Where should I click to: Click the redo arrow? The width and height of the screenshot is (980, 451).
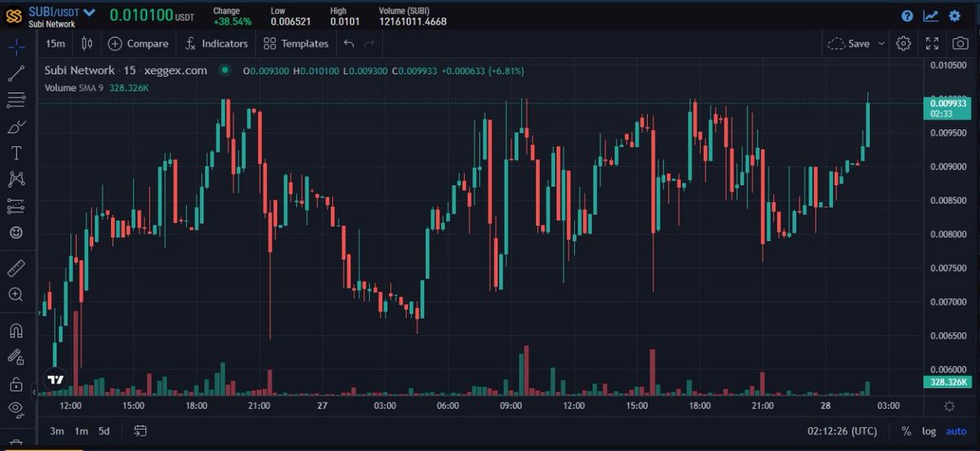click(370, 43)
